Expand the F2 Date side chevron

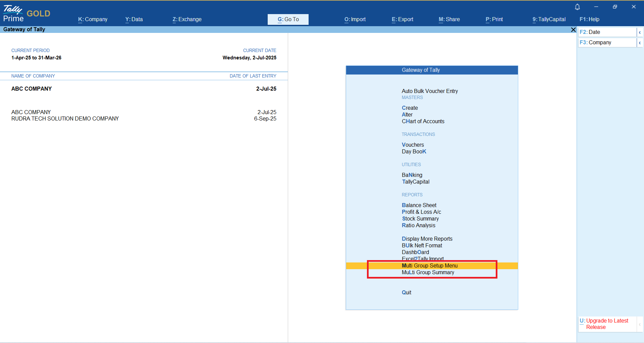click(x=640, y=32)
